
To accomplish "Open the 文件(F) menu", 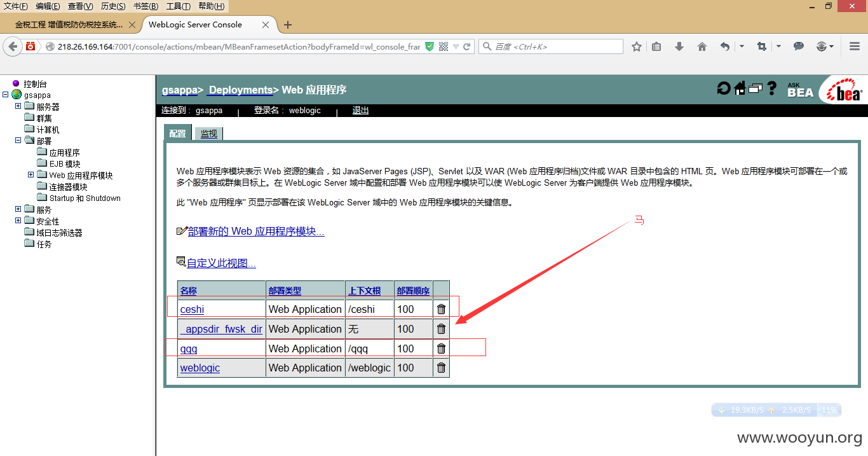I will click(16, 6).
